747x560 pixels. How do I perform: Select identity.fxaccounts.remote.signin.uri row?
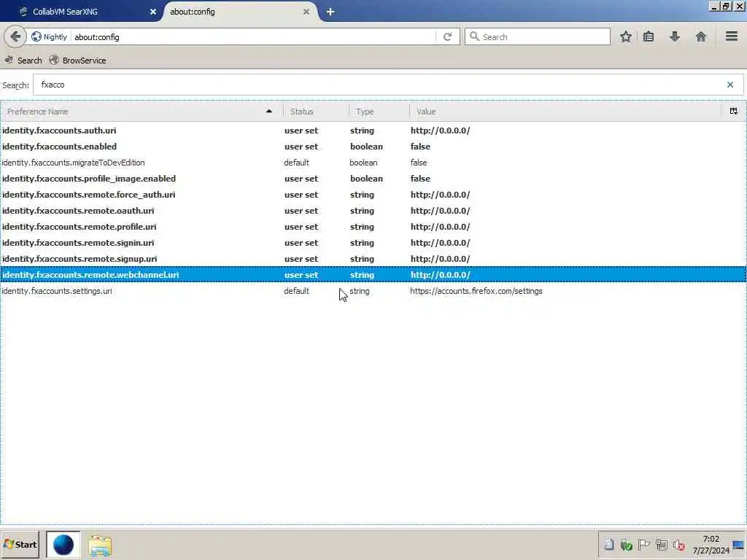(373, 243)
